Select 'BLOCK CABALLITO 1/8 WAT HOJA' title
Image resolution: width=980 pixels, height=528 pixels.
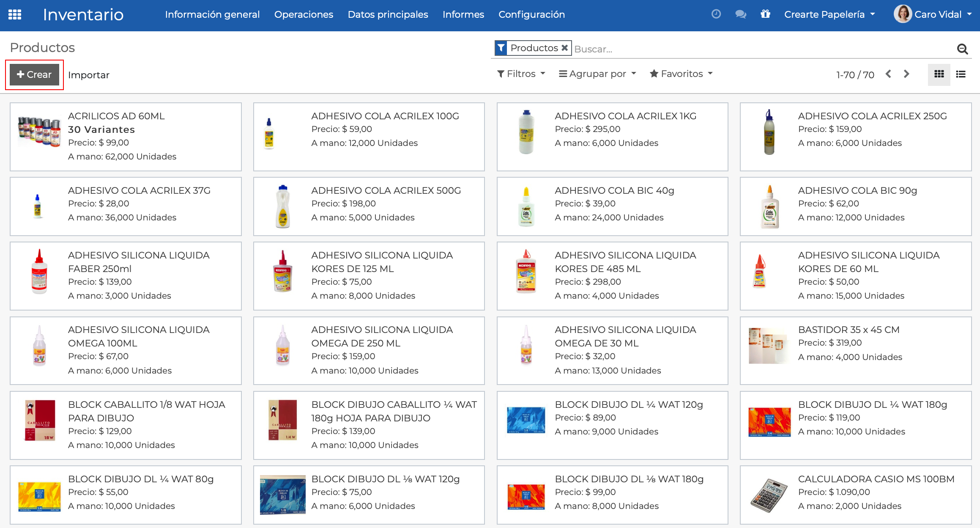pyautogui.click(x=146, y=404)
